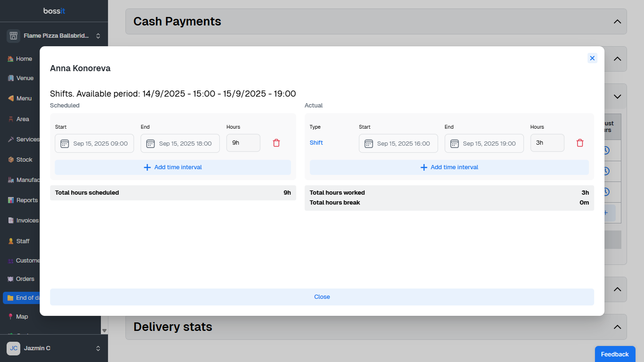Go to Staff in the sidebar
The width and height of the screenshot is (644, 362).
click(x=23, y=241)
